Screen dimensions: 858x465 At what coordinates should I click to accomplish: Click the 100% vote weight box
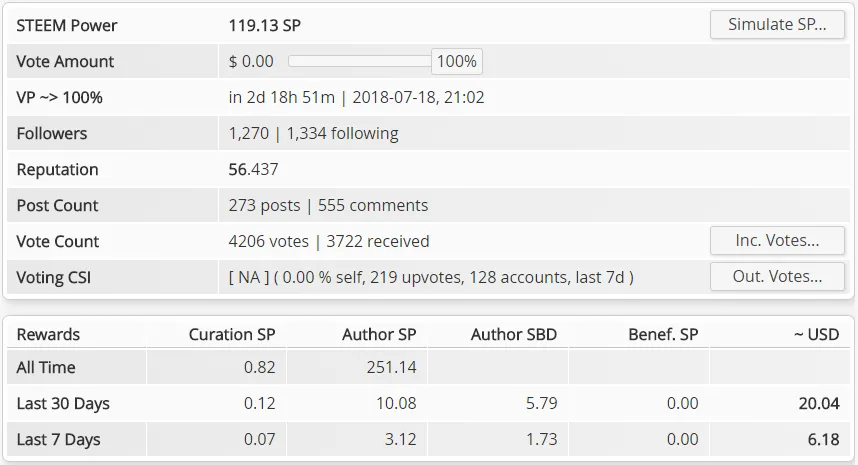click(457, 61)
